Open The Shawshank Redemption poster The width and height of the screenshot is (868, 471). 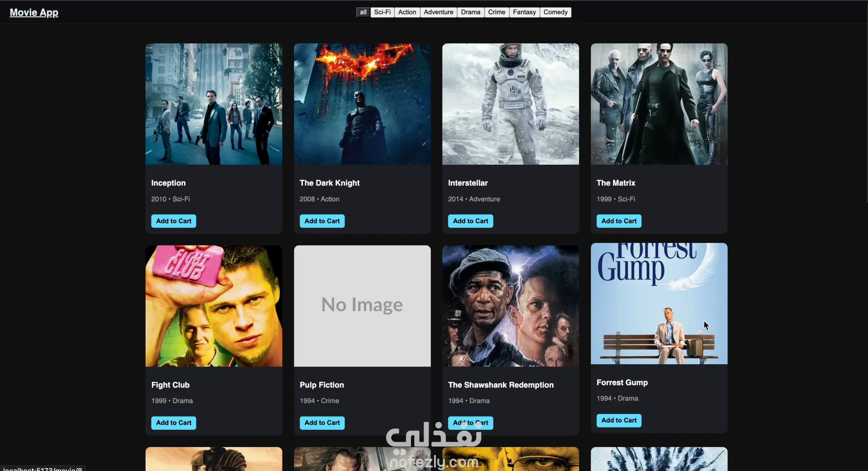tap(510, 306)
